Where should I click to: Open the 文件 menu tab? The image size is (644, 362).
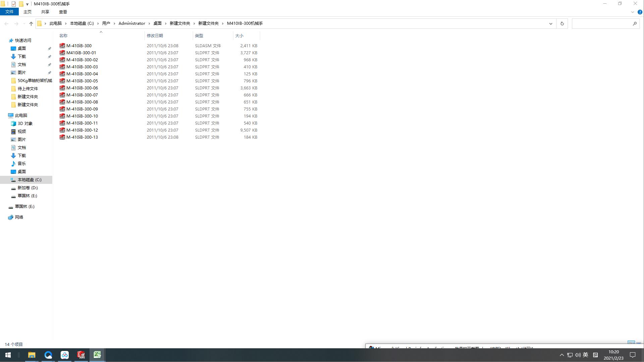tap(9, 12)
